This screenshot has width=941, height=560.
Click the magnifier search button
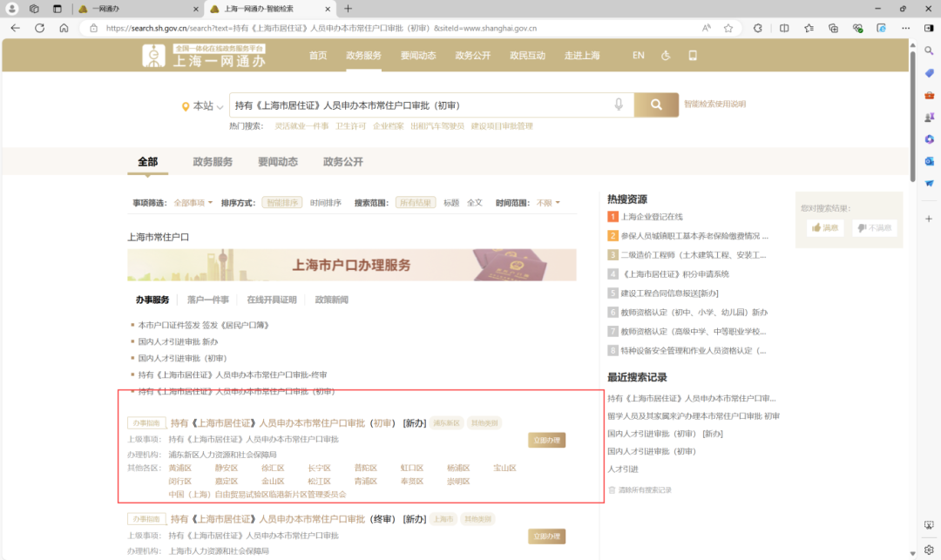656,105
